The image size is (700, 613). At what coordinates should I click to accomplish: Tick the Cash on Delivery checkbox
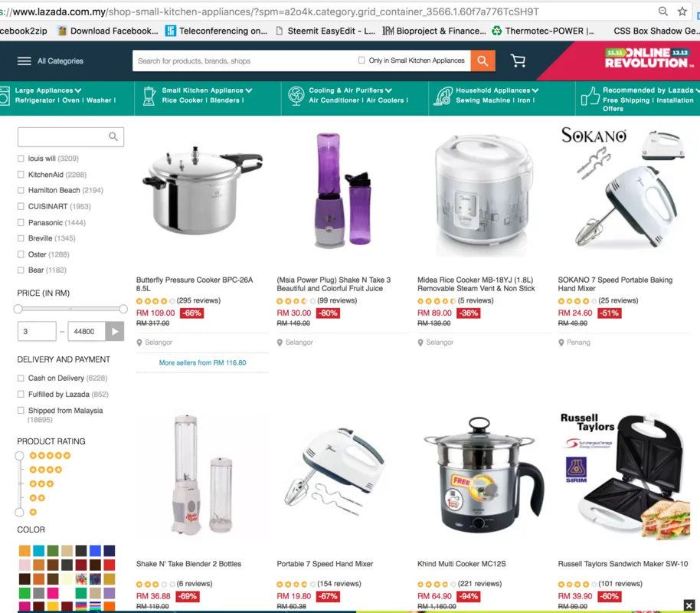[21, 379]
